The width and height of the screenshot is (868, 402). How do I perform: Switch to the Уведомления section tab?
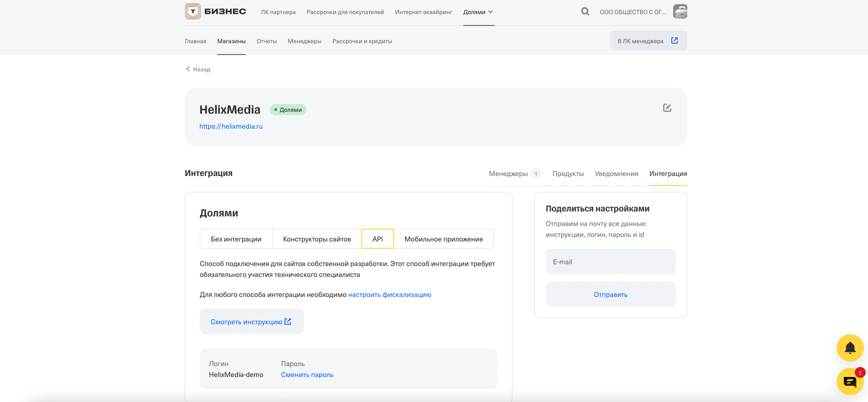click(616, 174)
